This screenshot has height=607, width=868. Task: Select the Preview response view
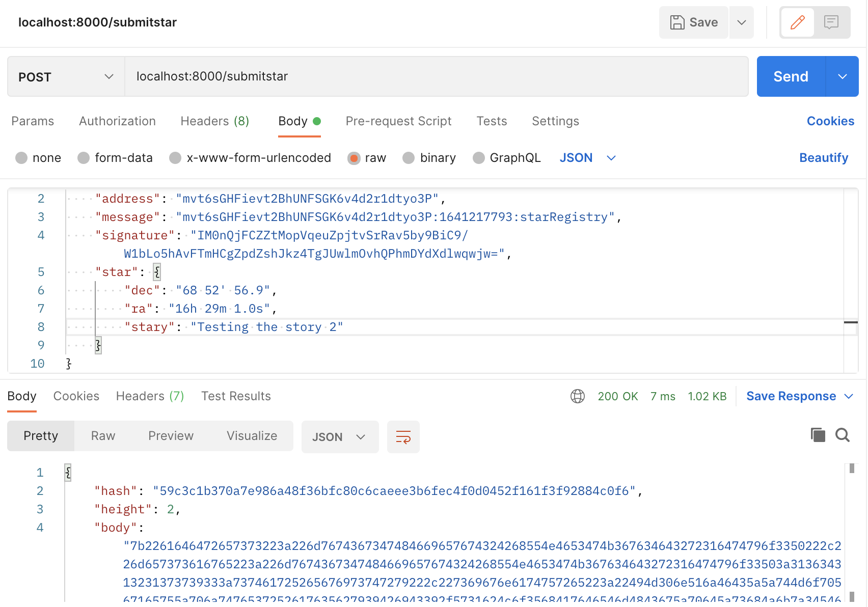click(x=171, y=436)
